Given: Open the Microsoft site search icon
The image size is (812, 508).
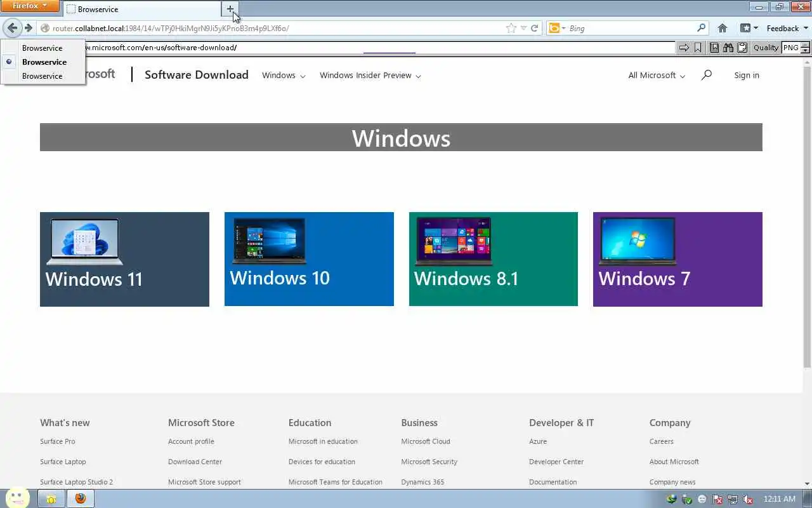Looking at the screenshot, I should (707, 75).
